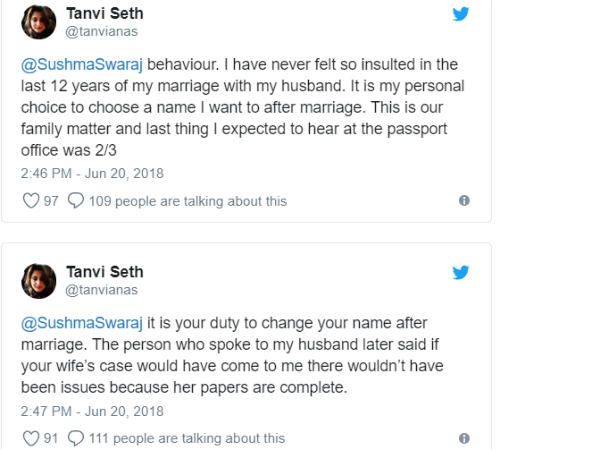Image resolution: width=600 pixels, height=450 pixels.
Task: Like the first tweet via heart icon
Action: tap(31, 201)
